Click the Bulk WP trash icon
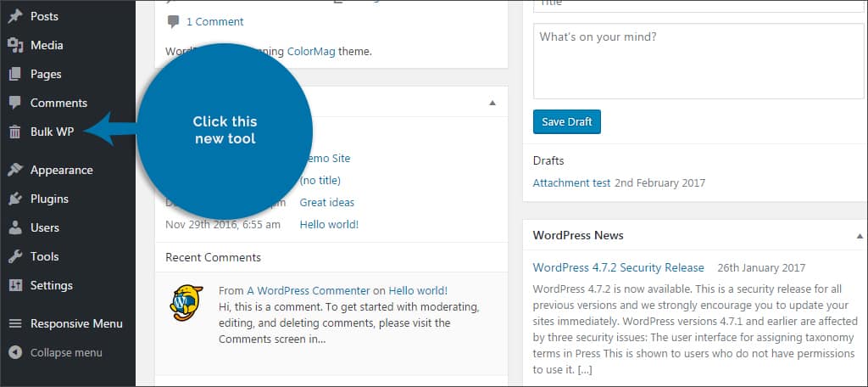 point(15,132)
